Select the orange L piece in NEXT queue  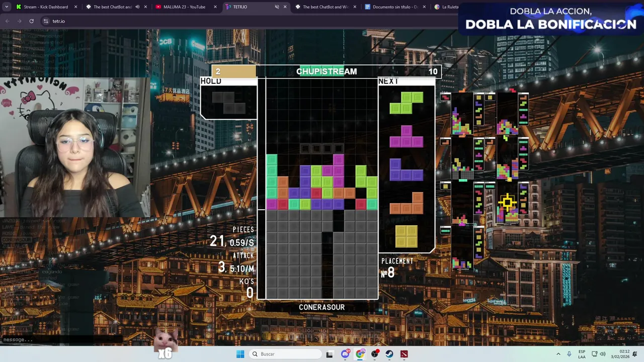click(406, 203)
